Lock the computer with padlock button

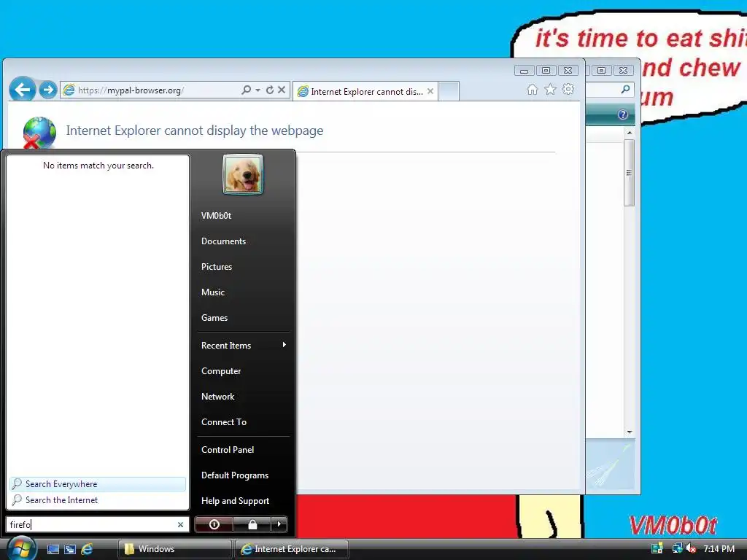tap(252, 524)
